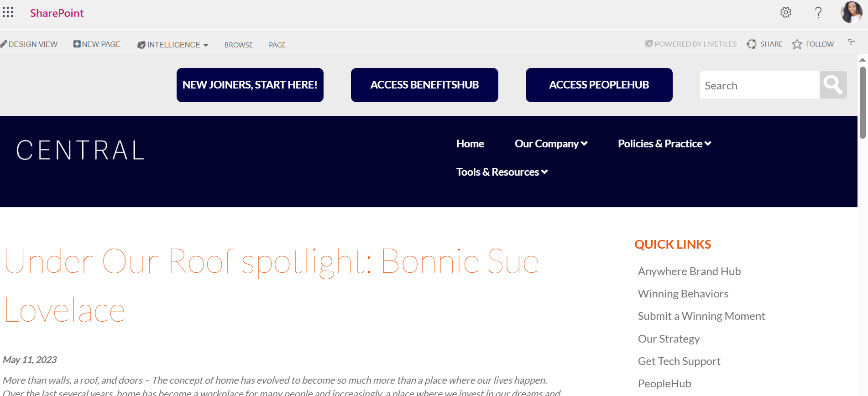Toggle focus content mode icon
This screenshot has width=868, height=396.
click(x=851, y=42)
